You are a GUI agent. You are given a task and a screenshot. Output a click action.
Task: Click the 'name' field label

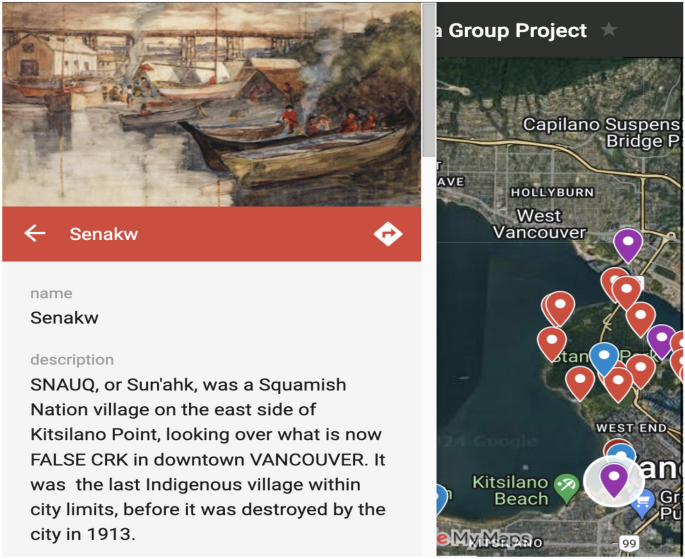click(51, 293)
